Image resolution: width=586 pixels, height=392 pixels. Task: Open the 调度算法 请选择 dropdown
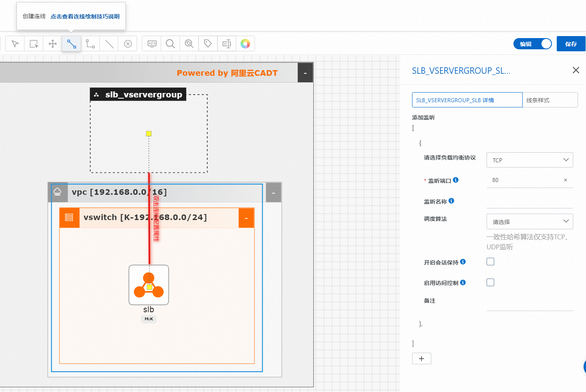(530, 222)
